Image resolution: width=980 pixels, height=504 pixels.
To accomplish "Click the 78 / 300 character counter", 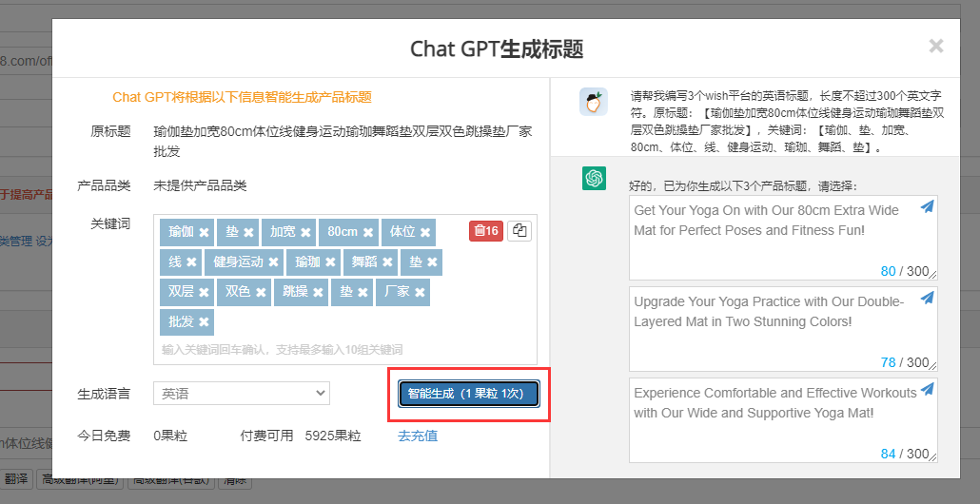I will (905, 362).
